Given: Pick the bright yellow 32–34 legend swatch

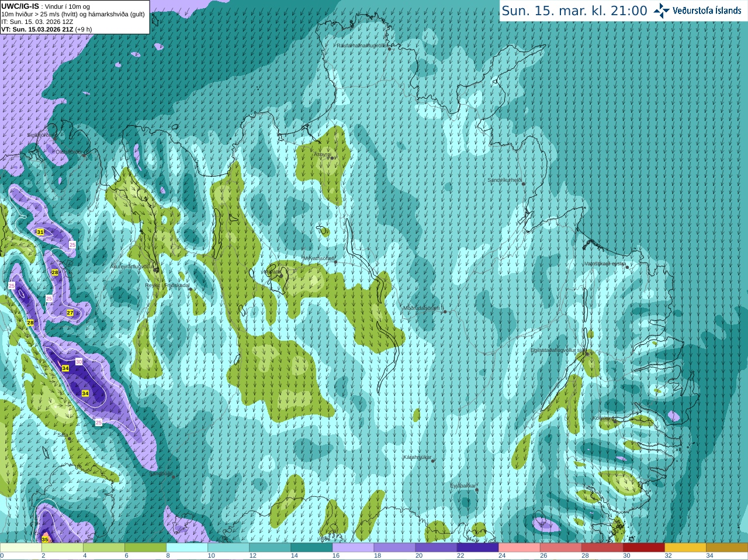Looking at the screenshot, I should 685,548.
